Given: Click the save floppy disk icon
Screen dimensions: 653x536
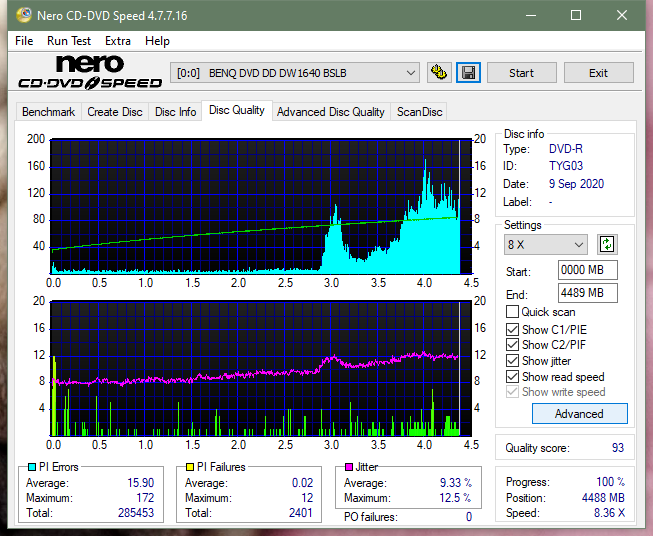Looking at the screenshot, I should click(469, 73).
